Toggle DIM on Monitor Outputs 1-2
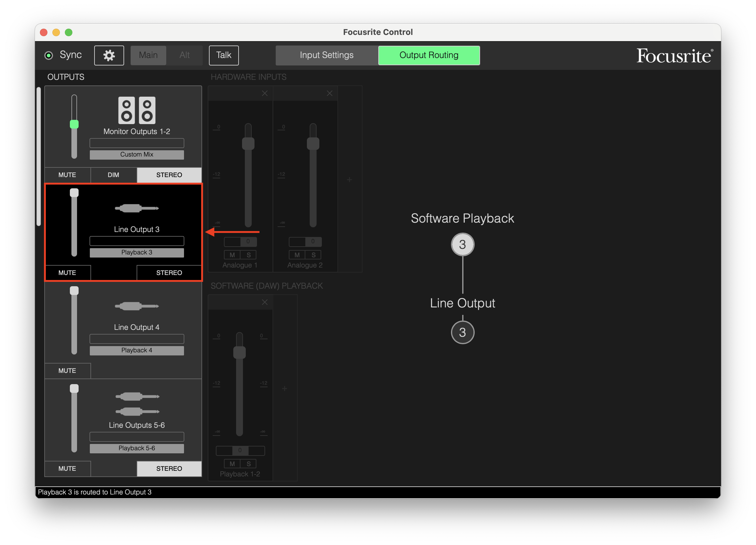756x545 pixels. pyautogui.click(x=113, y=175)
